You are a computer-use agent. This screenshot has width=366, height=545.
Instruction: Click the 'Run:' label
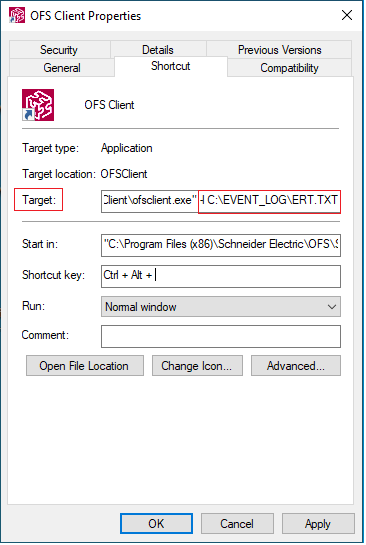(x=33, y=306)
